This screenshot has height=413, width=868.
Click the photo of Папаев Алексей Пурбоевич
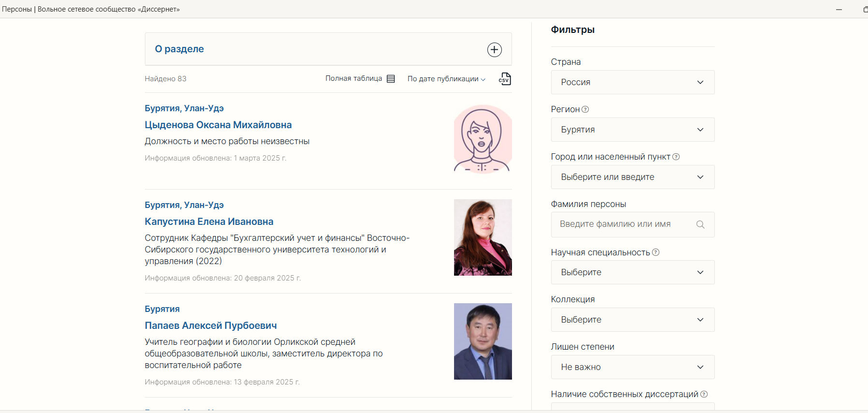483,341
